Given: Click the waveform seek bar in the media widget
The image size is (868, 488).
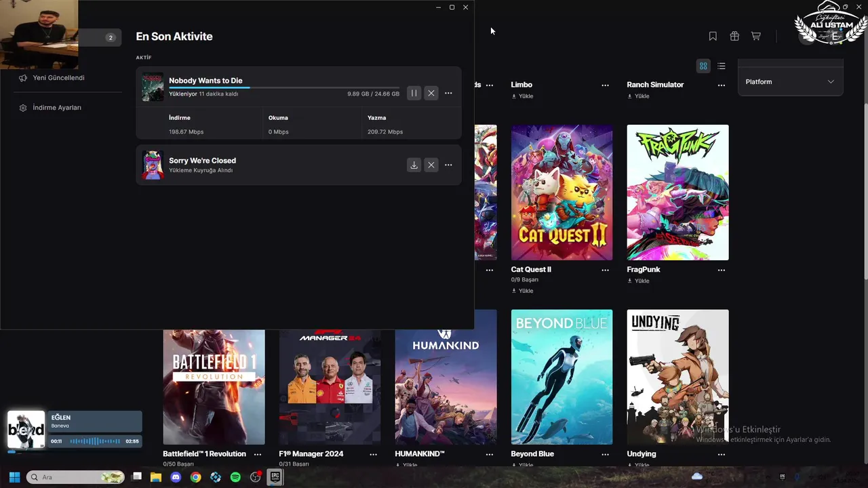Looking at the screenshot, I should coord(95,441).
